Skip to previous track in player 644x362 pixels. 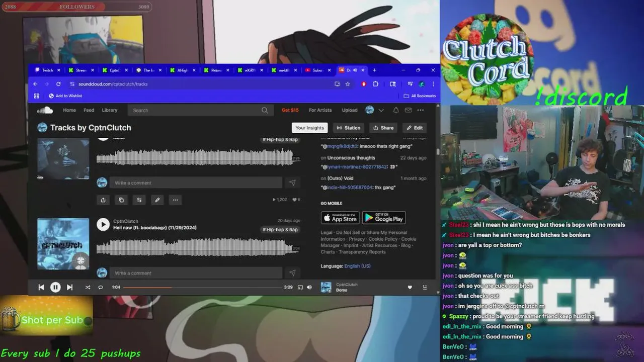[x=41, y=287]
